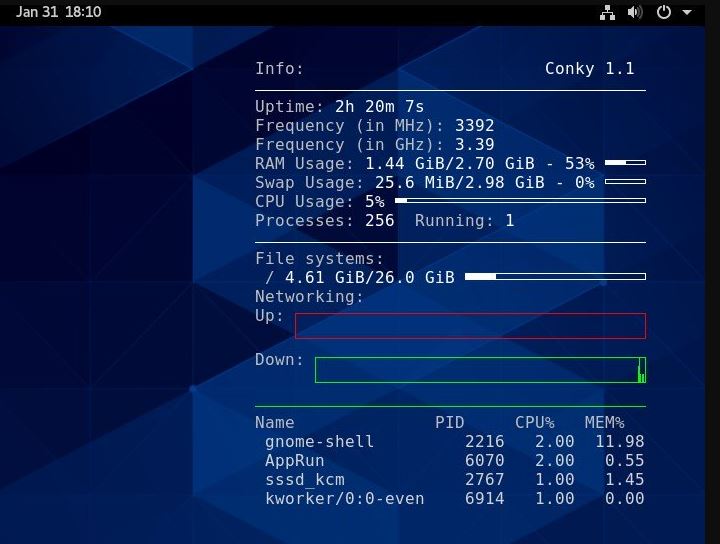Image resolution: width=720 pixels, height=544 pixels.
Task: Click the 'Name' column header
Action: tap(275, 422)
